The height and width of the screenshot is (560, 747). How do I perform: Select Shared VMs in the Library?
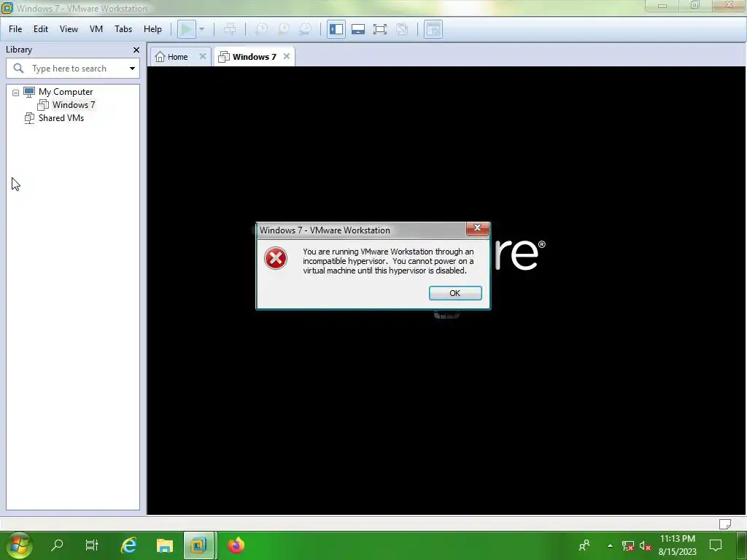click(x=61, y=117)
